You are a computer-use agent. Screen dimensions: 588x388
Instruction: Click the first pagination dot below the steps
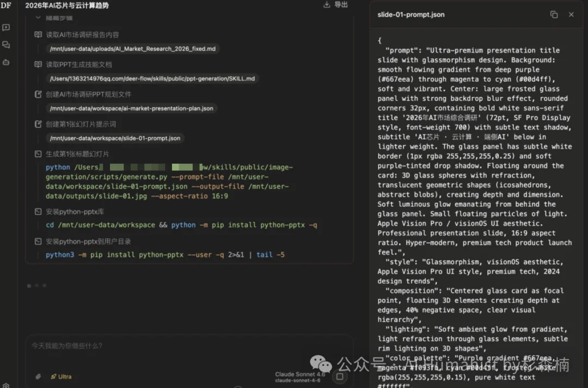tap(29, 285)
